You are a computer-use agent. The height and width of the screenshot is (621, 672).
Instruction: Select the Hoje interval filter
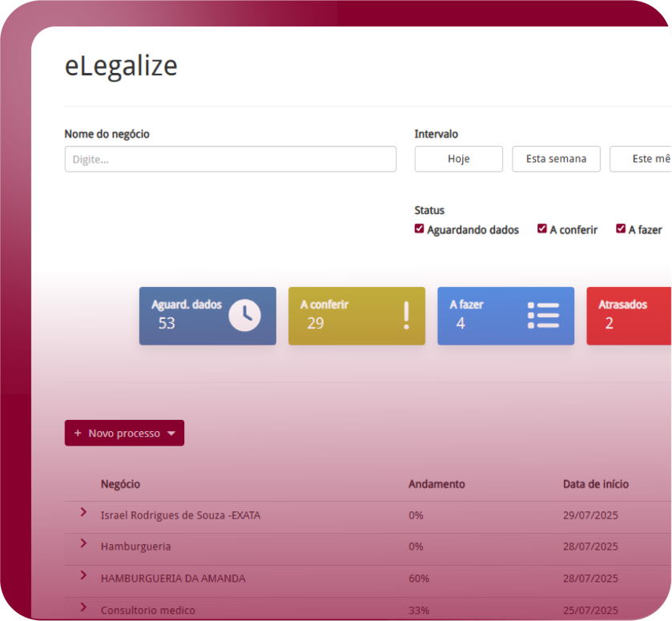point(458,159)
